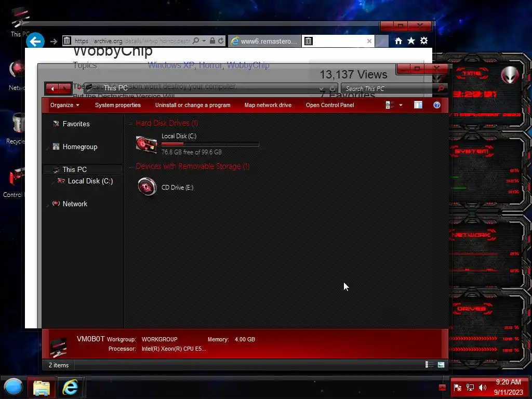
Task: Focus the Search This PC box
Action: (389, 89)
